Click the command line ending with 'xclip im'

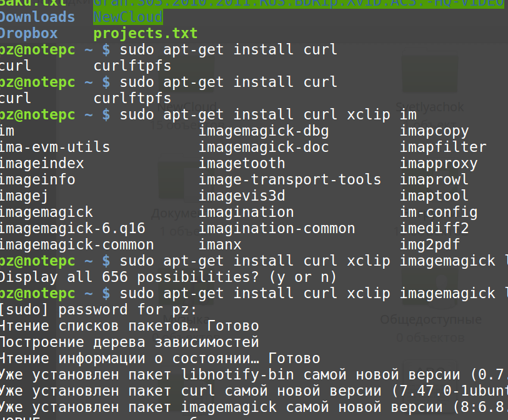208,115
